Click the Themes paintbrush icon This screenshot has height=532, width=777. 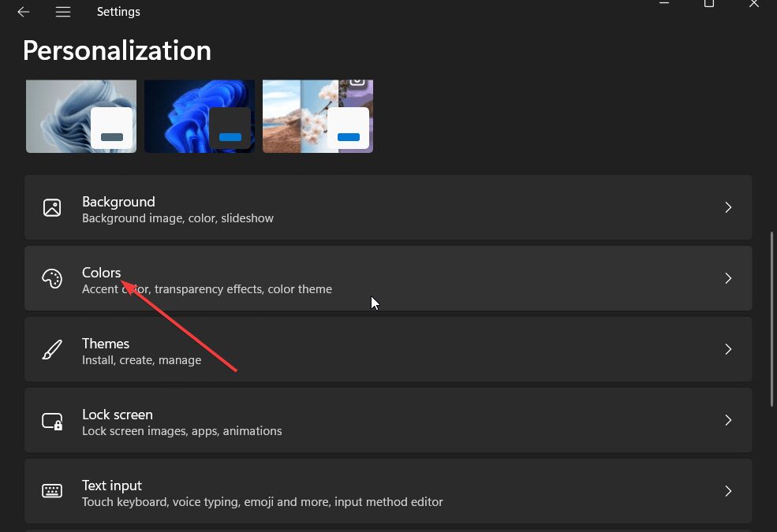coord(52,349)
